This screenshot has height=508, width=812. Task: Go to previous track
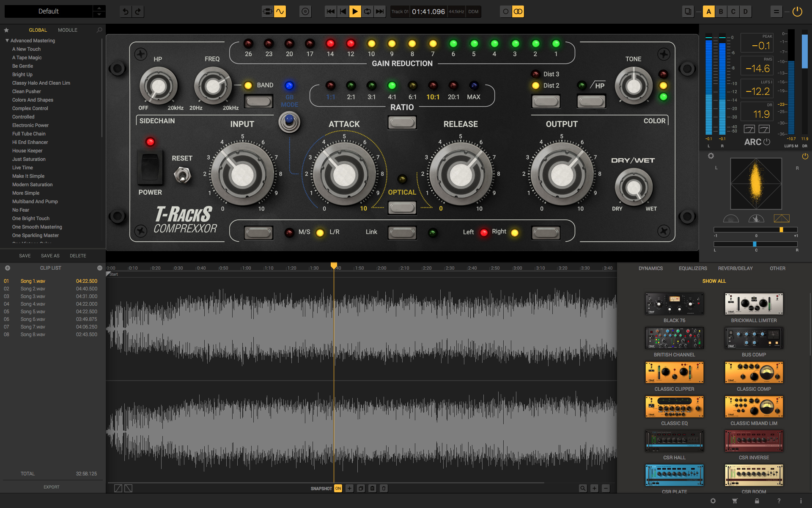(343, 11)
